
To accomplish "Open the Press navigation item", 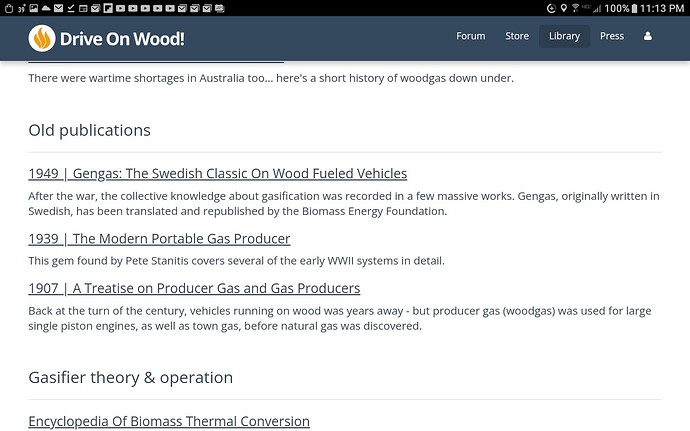I will click(x=612, y=36).
